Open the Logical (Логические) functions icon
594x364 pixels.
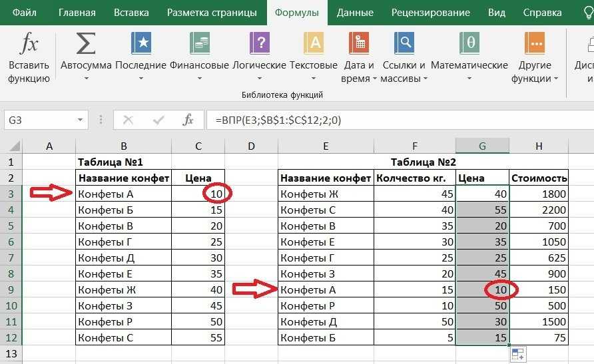[x=260, y=43]
